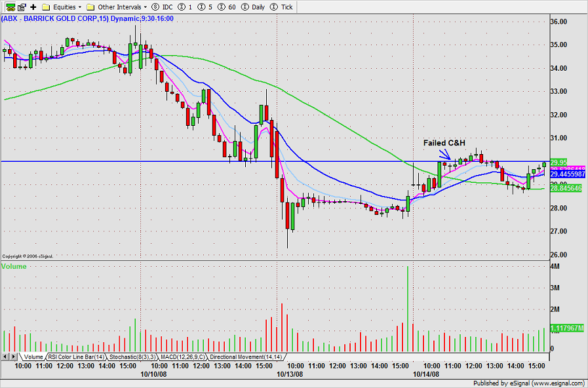Open the Stochastic(8(3),3) tab
The image size is (588, 388).
point(133,357)
